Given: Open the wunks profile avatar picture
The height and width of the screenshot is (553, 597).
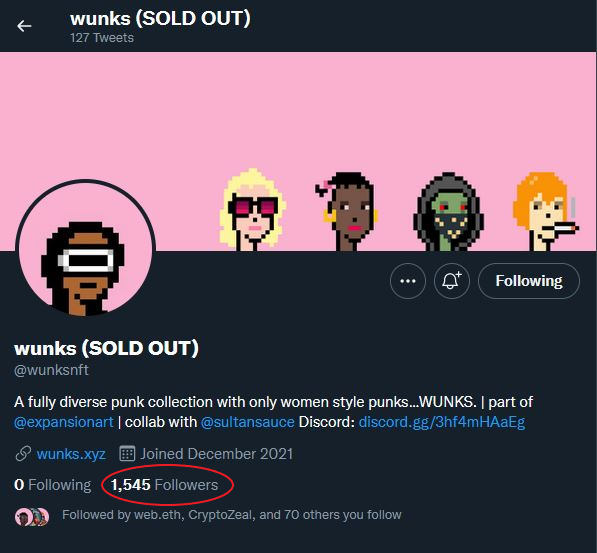Looking at the screenshot, I should point(85,248).
